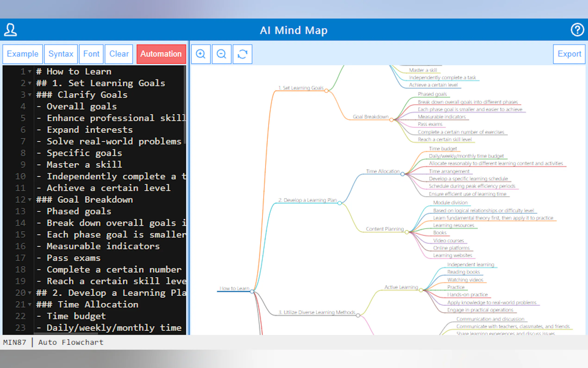Open the Example menu

(x=22, y=54)
